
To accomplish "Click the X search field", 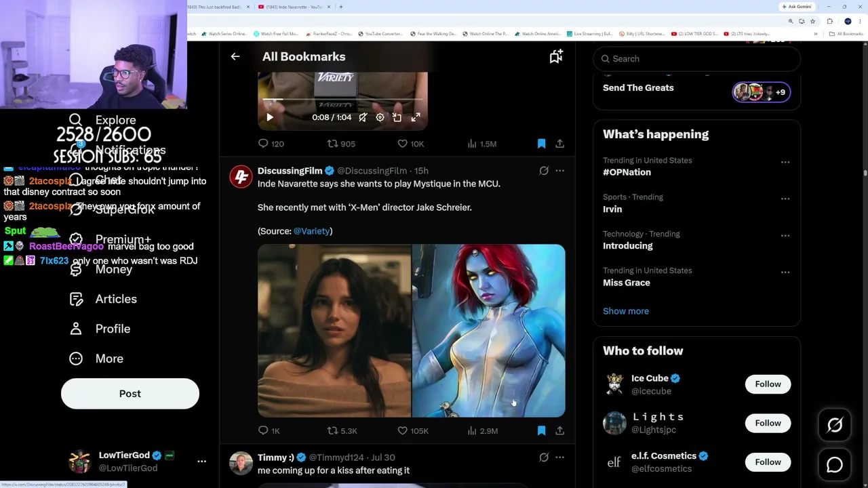I will pyautogui.click(x=697, y=59).
